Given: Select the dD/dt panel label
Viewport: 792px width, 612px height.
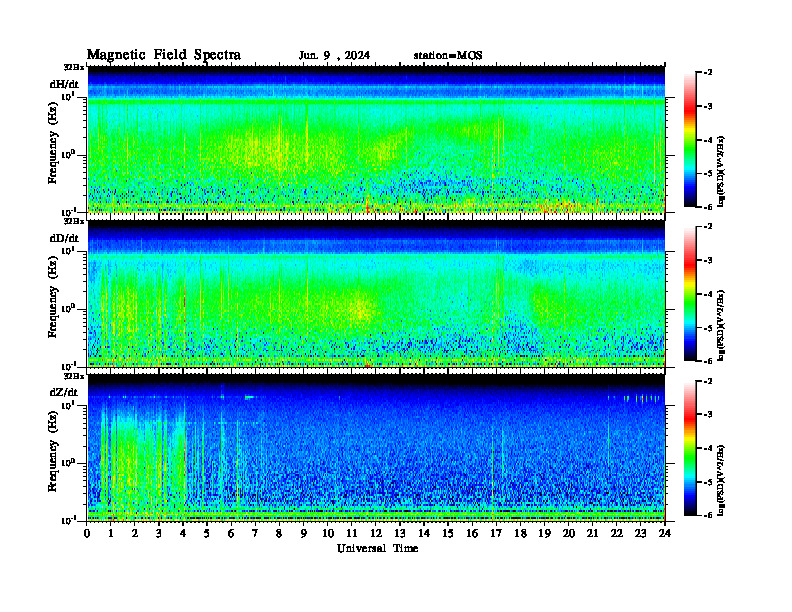Looking at the screenshot, I should click(x=64, y=238).
